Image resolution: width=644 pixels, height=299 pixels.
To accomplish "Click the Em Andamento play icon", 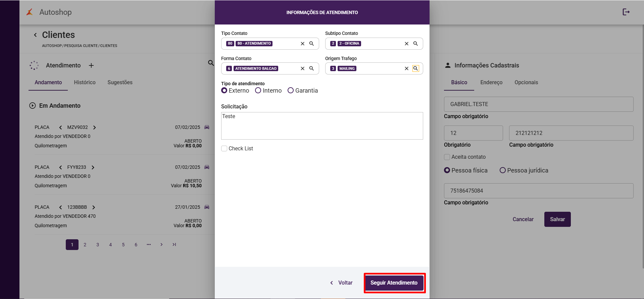I will [33, 106].
